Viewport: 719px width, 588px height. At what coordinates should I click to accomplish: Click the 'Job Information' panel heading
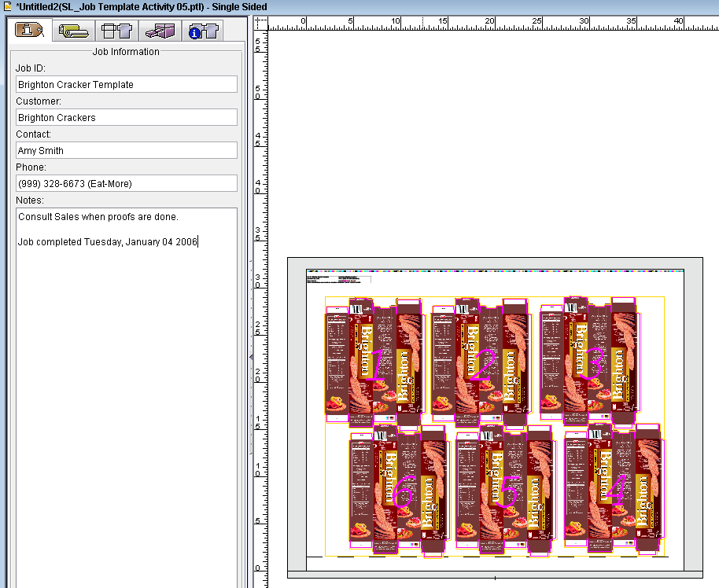pyautogui.click(x=126, y=52)
